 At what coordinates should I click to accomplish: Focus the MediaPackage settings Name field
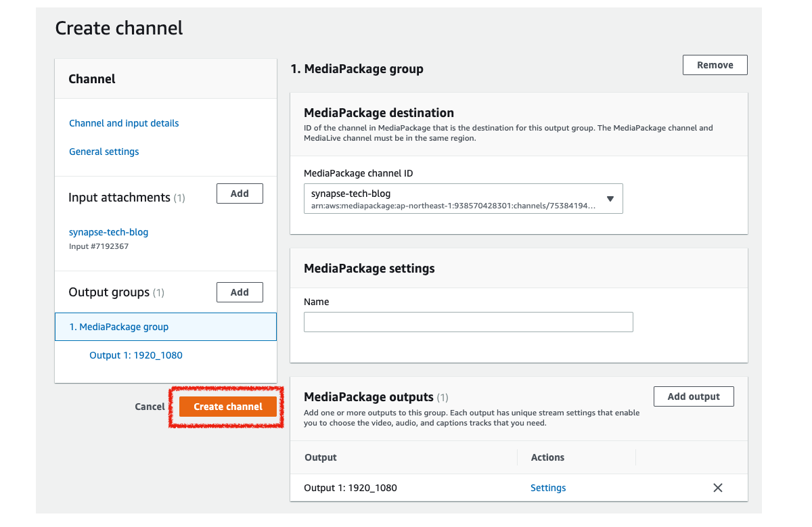click(x=468, y=322)
